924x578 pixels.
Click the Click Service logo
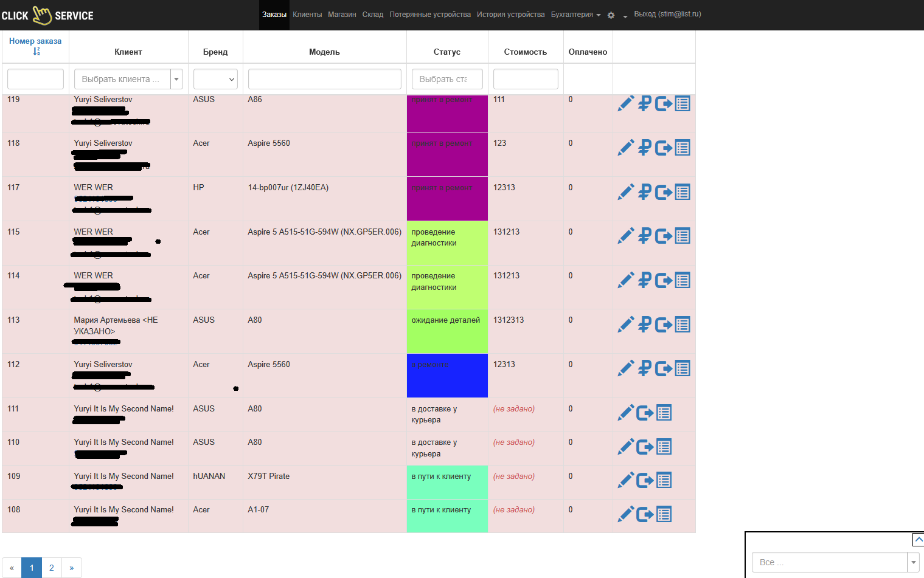(x=47, y=15)
